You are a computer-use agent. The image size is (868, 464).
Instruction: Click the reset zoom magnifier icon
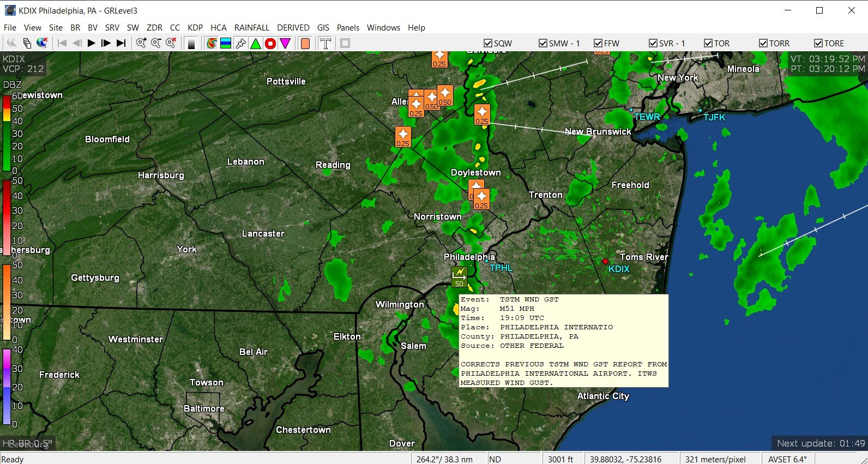pos(171,43)
